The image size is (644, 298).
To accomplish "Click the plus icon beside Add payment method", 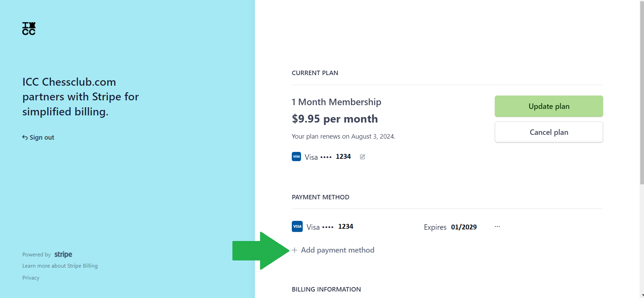I will coord(295,250).
